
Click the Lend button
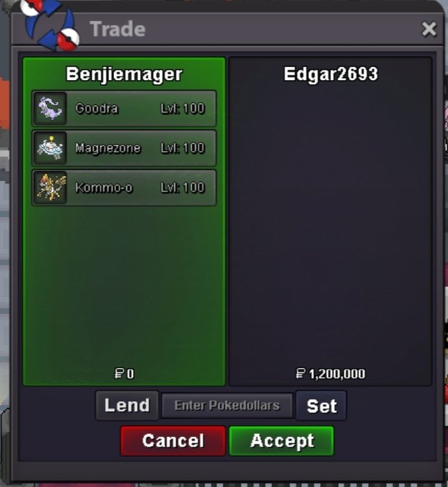click(x=127, y=406)
